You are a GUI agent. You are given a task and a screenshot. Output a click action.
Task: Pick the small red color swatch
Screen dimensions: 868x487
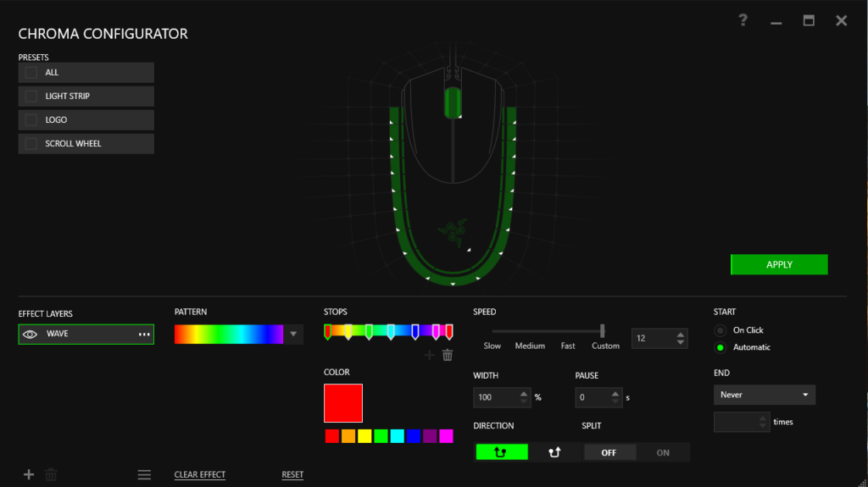pos(332,436)
